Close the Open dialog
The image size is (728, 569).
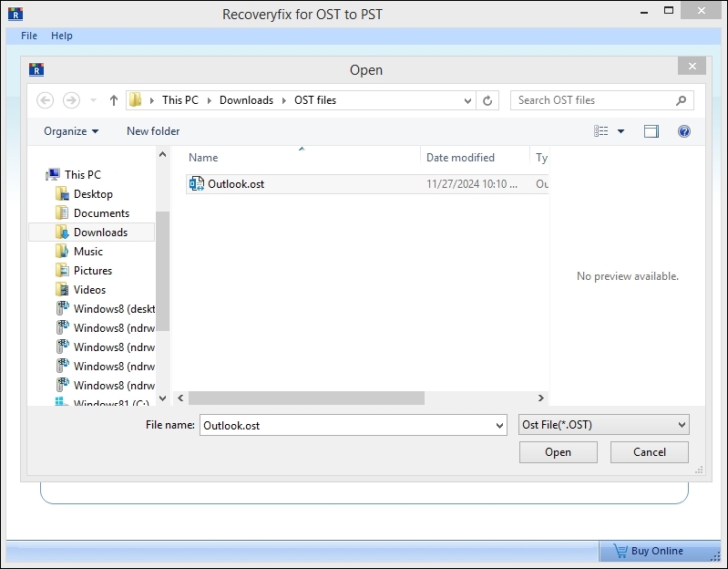(x=692, y=66)
